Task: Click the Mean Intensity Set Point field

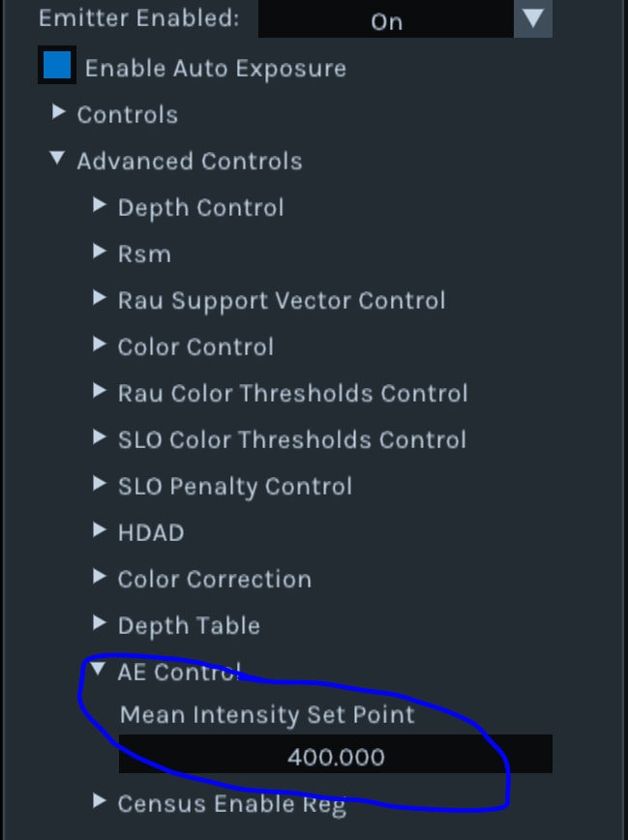Action: (335, 756)
